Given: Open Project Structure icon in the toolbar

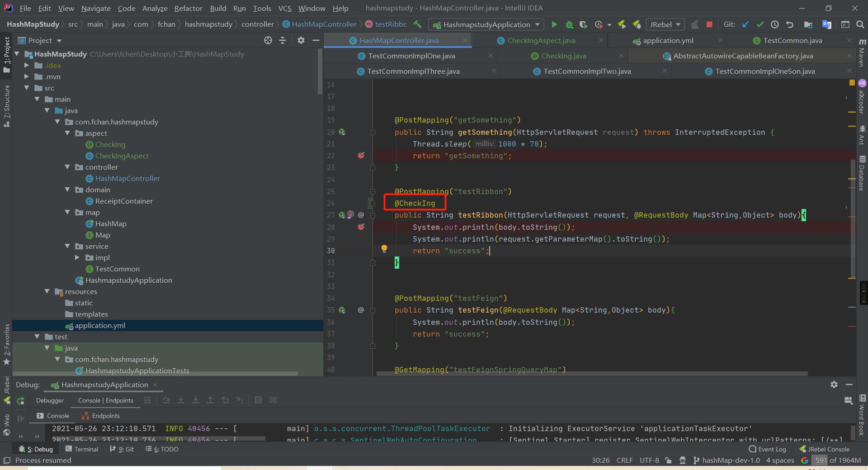Looking at the screenshot, I should click(808, 24).
